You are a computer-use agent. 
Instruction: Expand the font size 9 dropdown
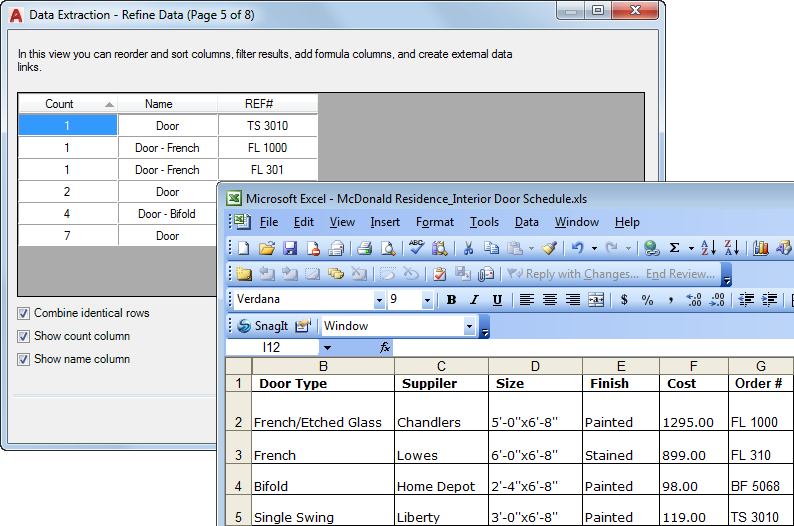(x=427, y=300)
